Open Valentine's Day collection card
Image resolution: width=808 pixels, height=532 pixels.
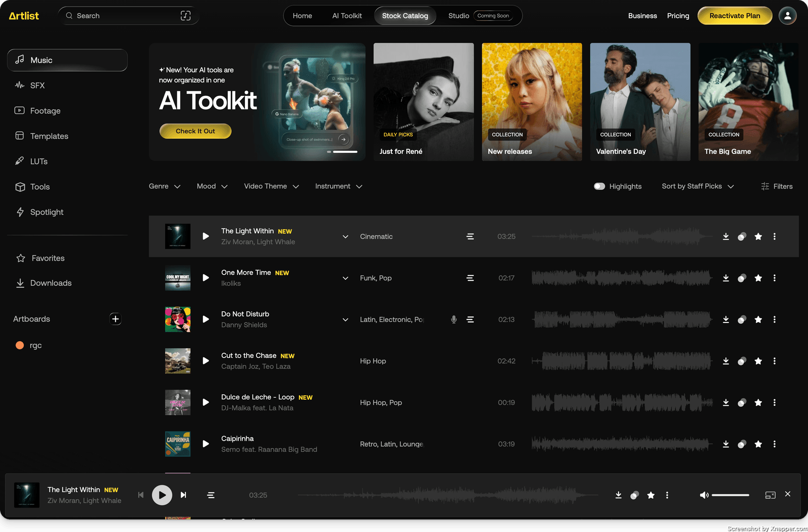(640, 102)
